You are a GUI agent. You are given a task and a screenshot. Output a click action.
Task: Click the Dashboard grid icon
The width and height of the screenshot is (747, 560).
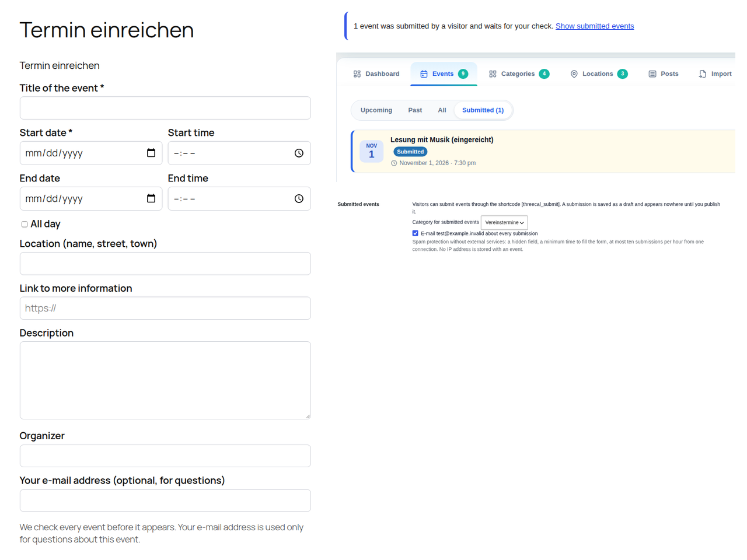(357, 74)
